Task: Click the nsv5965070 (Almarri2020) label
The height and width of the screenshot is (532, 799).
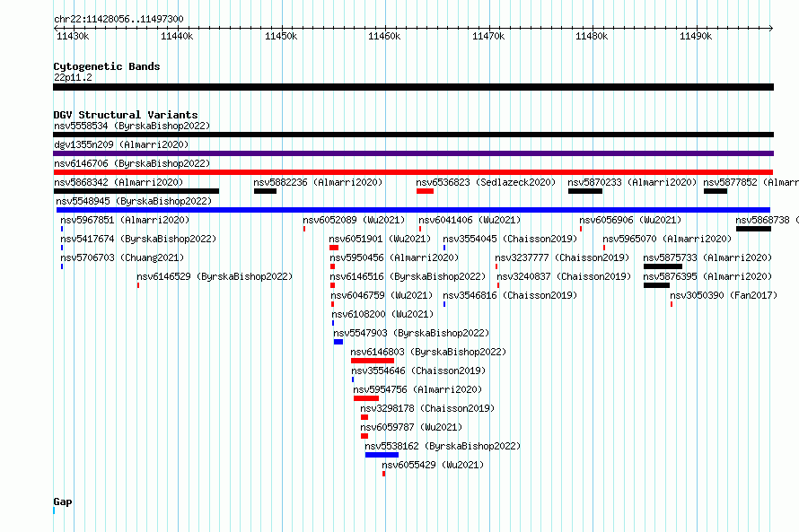Action: (667, 239)
